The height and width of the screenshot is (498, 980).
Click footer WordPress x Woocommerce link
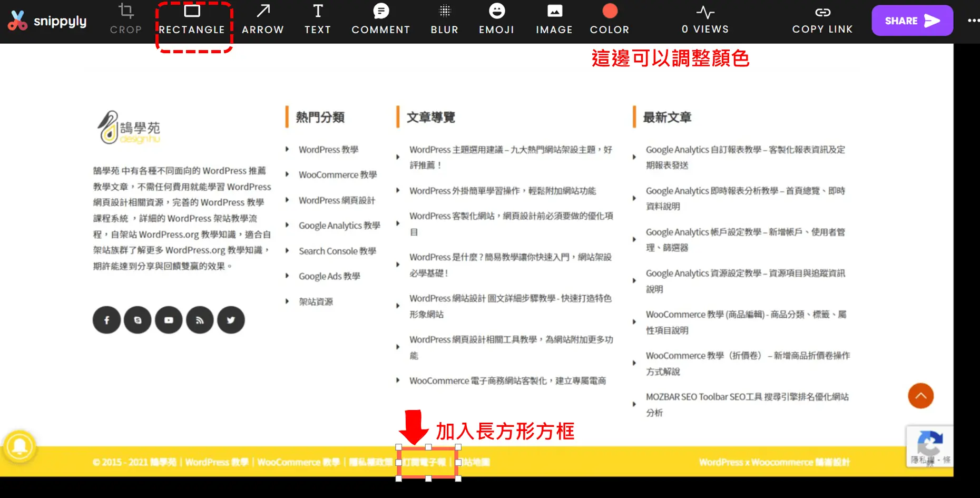pyautogui.click(x=775, y=462)
